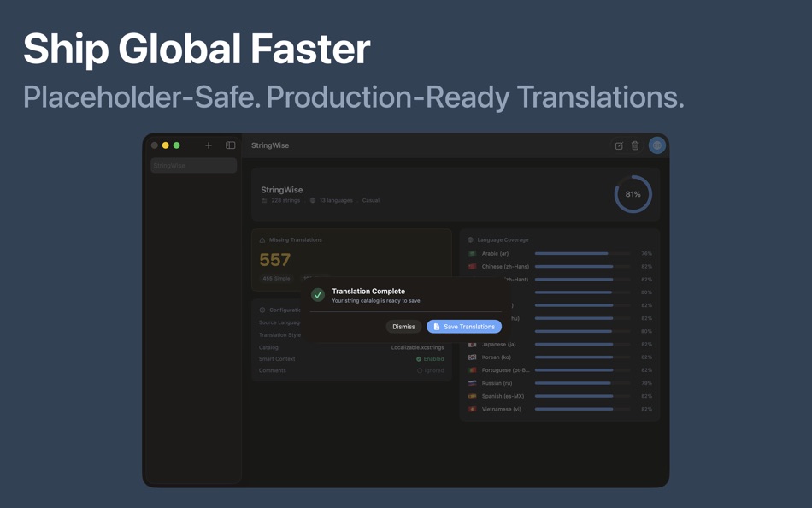This screenshot has height=508, width=812.
Task: Toggle Smart Context from Enabled state
Action: (432, 359)
